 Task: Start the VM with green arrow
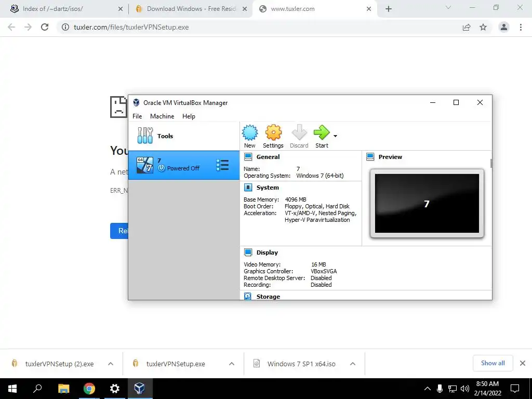click(322, 132)
